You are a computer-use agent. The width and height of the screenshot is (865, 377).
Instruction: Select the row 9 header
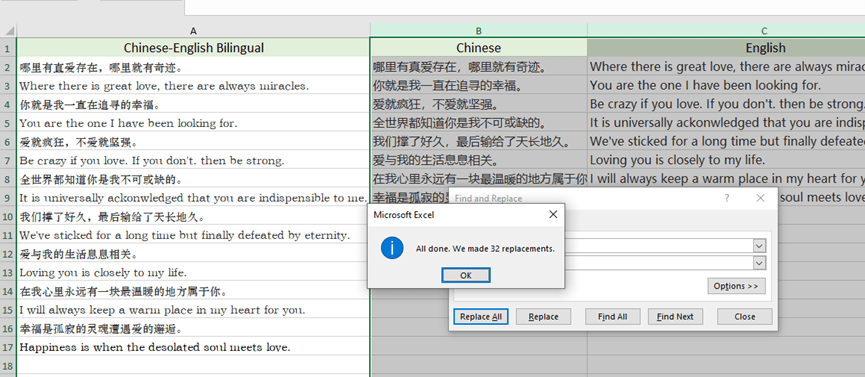(8, 198)
